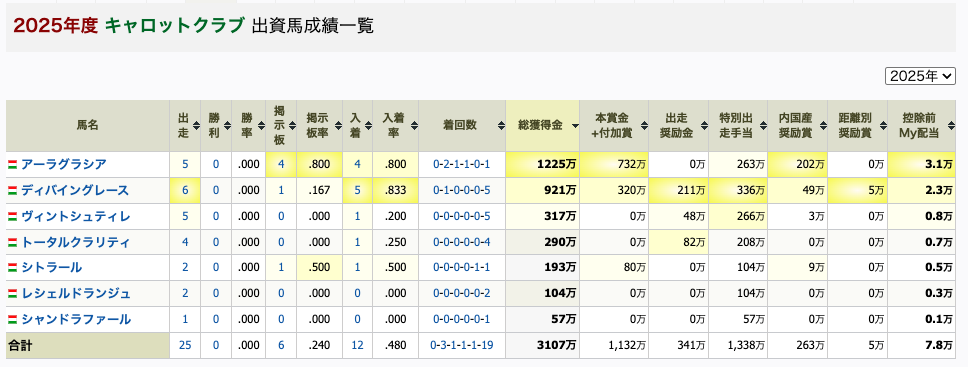968x367 pixels.
Task: Click 出走 count 6 for ディバイングレース
Action: [x=185, y=190]
